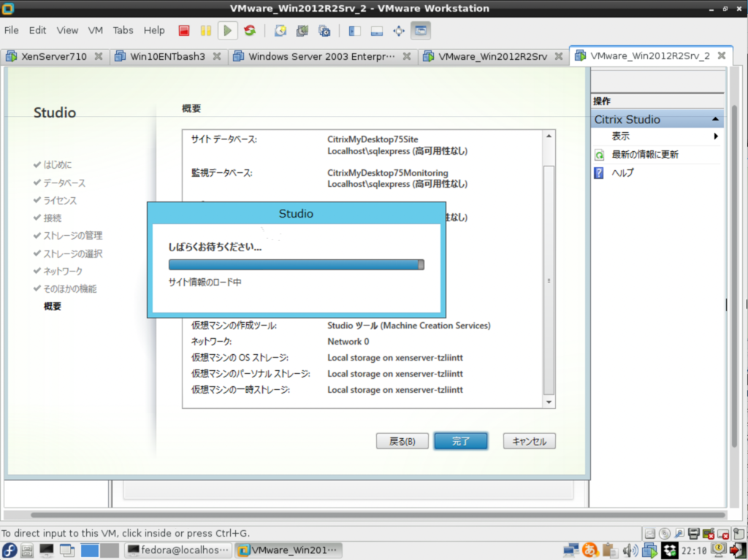Close the Win10ENTbash3 tab
Screen dimensions: 748x560
point(216,56)
